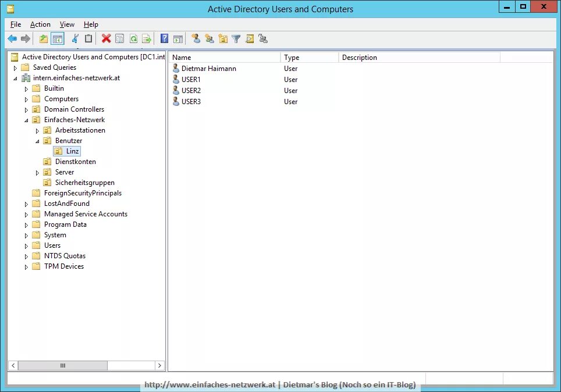Click the tree pane scroll left arrow
This screenshot has width=561, height=392.
13,365
